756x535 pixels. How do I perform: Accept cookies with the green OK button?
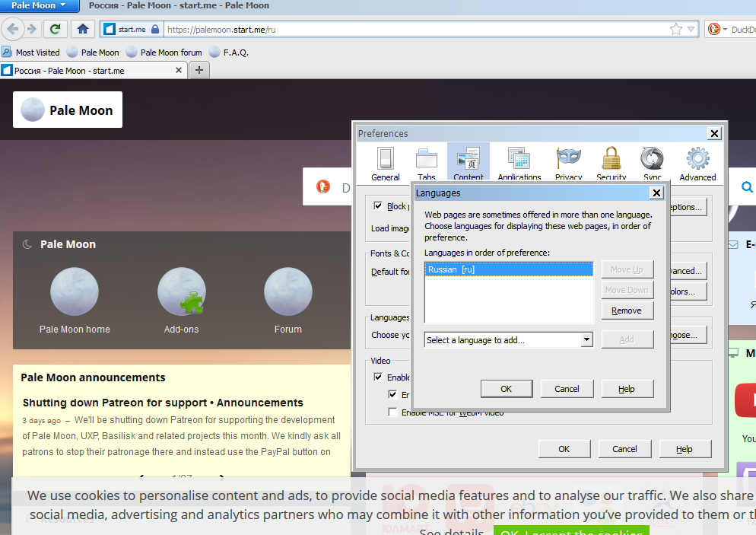[571, 530]
